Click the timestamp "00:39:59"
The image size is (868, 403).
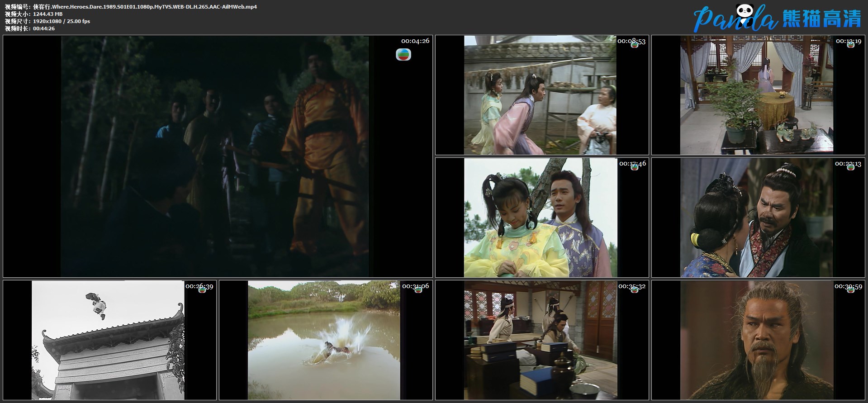848,286
